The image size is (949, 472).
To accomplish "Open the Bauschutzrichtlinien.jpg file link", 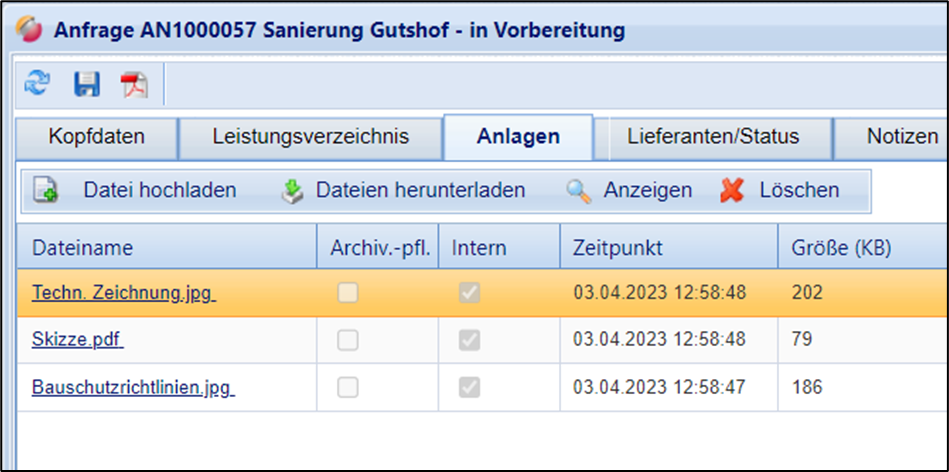I will [x=132, y=387].
